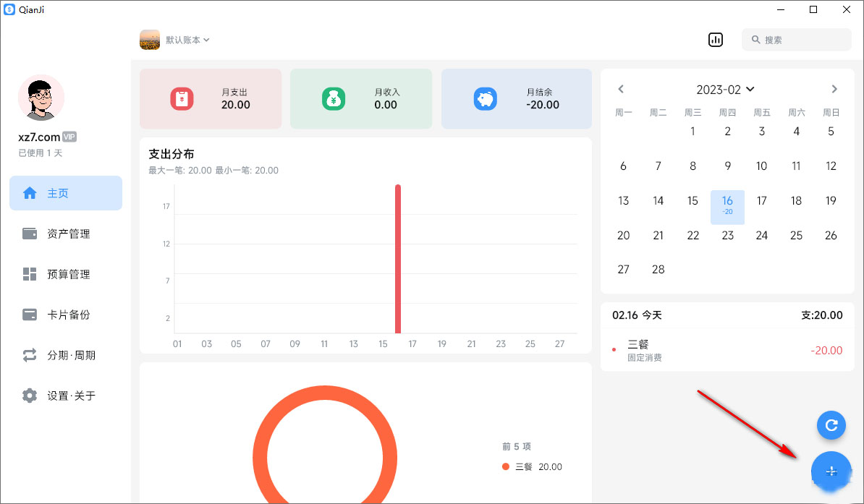
Task: Go to previous month in calendar
Action: (x=621, y=89)
